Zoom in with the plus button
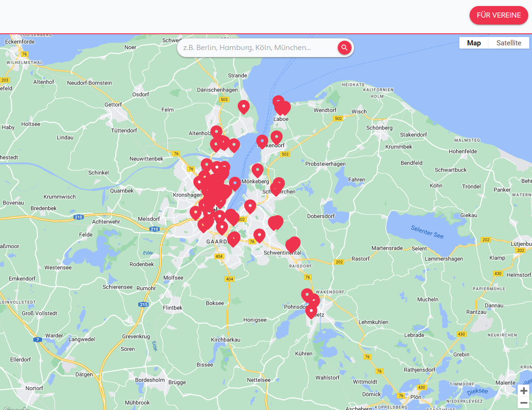The image size is (532, 410). [x=523, y=391]
